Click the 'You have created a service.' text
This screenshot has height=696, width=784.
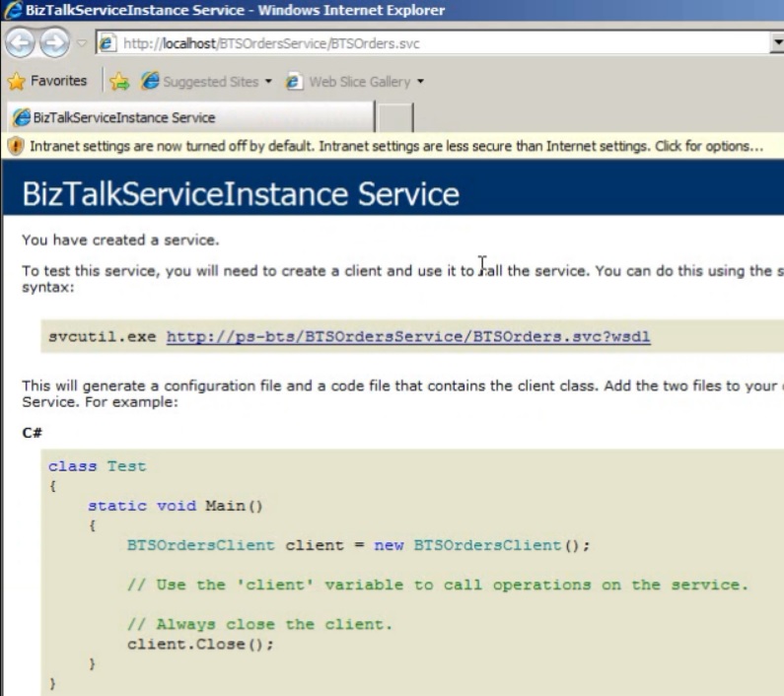point(120,240)
